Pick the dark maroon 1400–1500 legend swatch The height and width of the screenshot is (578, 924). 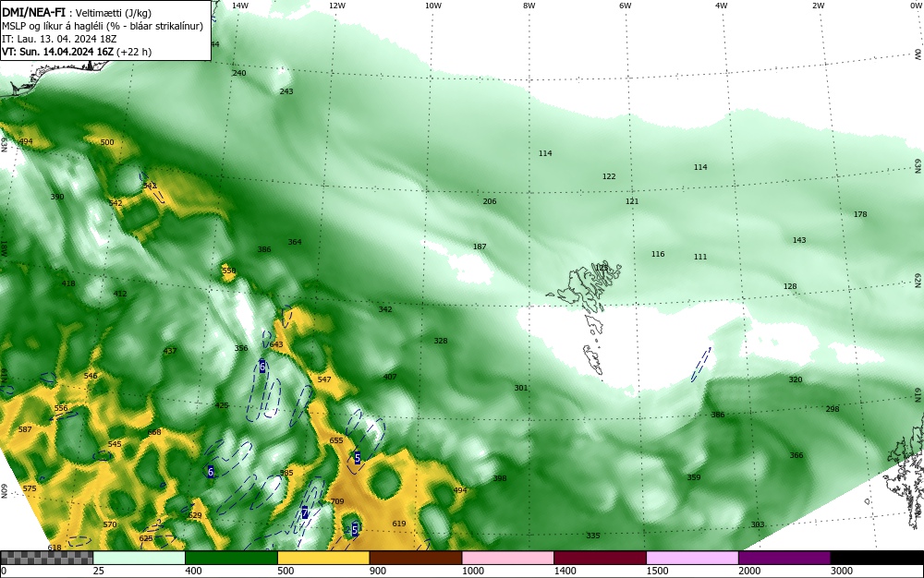coord(600,558)
